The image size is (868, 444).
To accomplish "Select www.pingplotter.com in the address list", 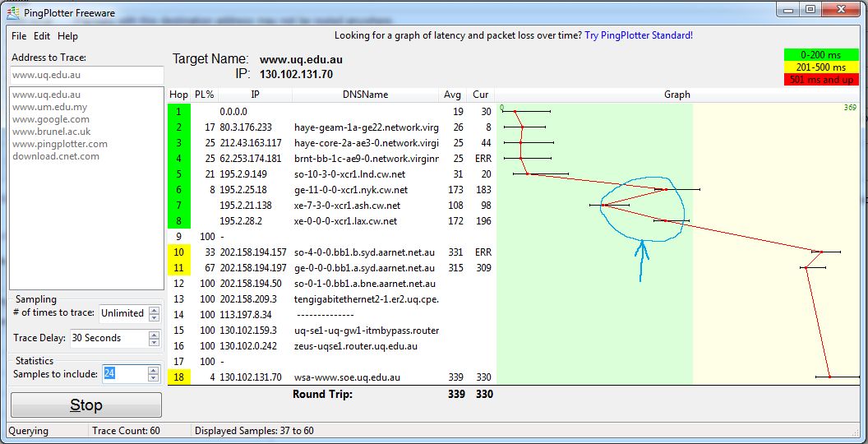I will point(60,144).
